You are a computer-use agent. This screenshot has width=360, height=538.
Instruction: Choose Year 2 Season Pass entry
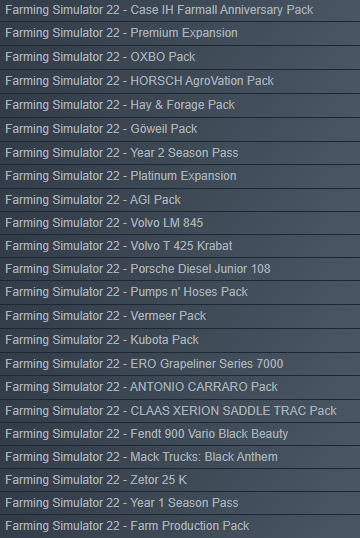tap(180, 153)
